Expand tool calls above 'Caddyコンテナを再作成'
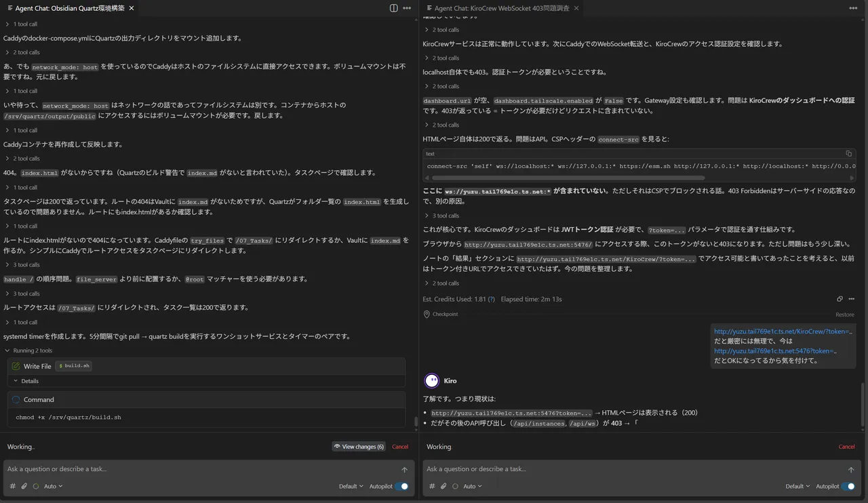This screenshot has width=868, height=503. [22, 130]
